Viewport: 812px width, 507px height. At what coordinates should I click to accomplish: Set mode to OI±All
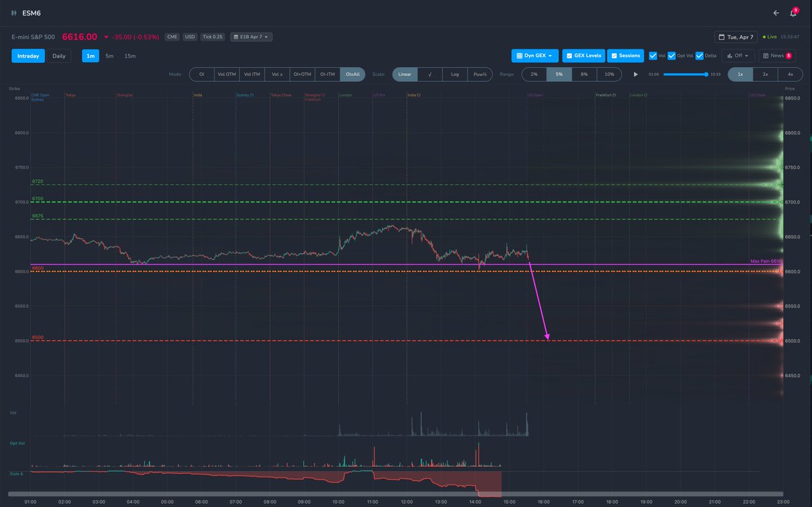pos(352,74)
